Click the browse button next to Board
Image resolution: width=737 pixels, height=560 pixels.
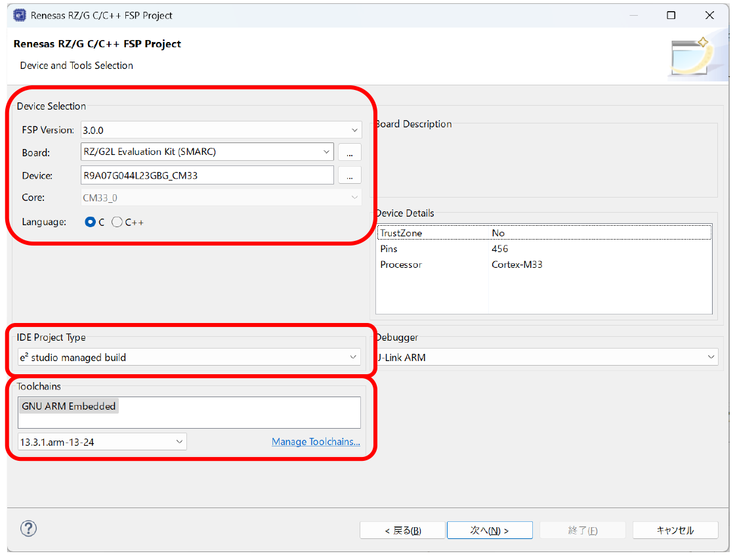[350, 152]
